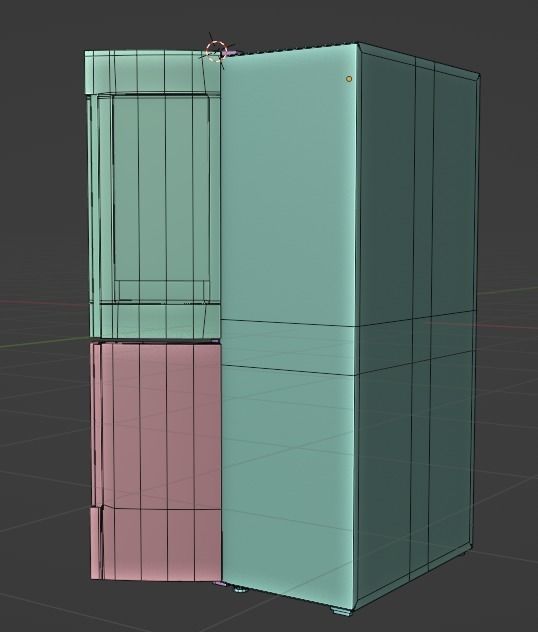Click the 3D cursor at the model's top

point(217,52)
